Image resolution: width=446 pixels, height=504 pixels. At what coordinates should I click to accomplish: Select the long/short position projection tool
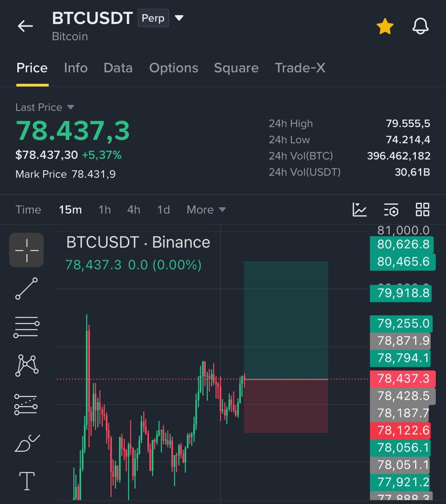pyautogui.click(x=26, y=405)
